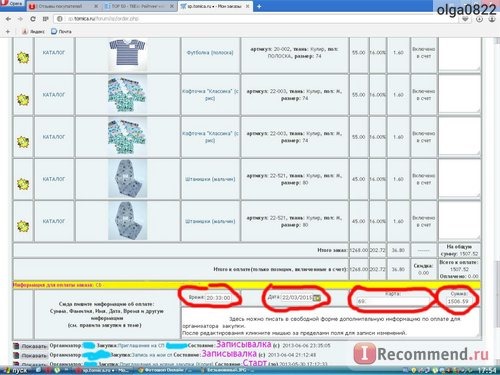Viewport: 500px width, 375px height.
Task: Open КАТАЛОГ link in first Кофточка row
Action: [54, 95]
